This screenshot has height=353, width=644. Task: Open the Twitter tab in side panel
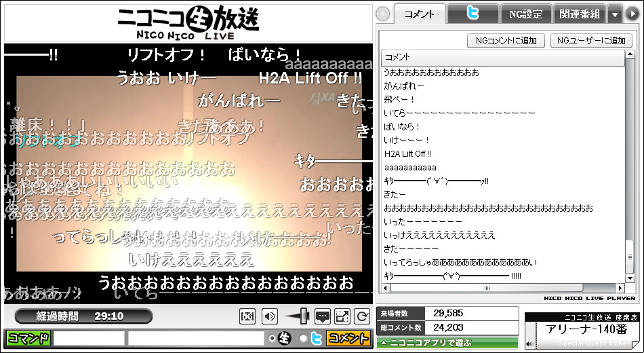tap(472, 14)
